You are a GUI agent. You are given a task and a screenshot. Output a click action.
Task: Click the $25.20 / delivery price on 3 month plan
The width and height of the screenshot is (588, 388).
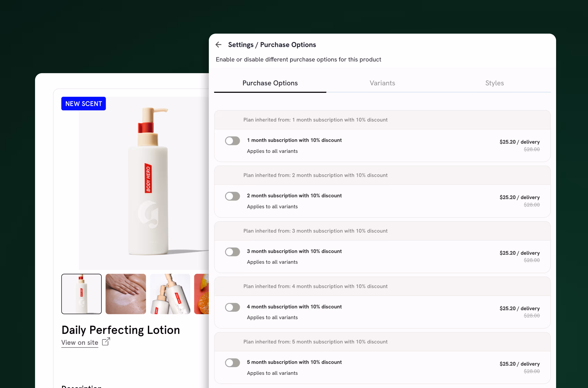click(x=519, y=253)
